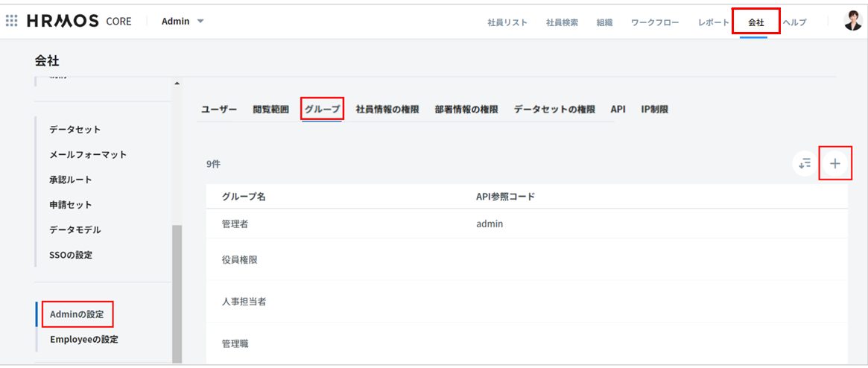
Task: Select the 社員情報の権限 tab
Action: coord(387,110)
